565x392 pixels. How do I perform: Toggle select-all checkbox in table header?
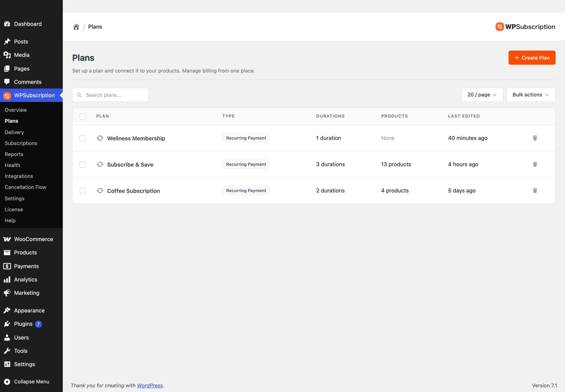(83, 116)
